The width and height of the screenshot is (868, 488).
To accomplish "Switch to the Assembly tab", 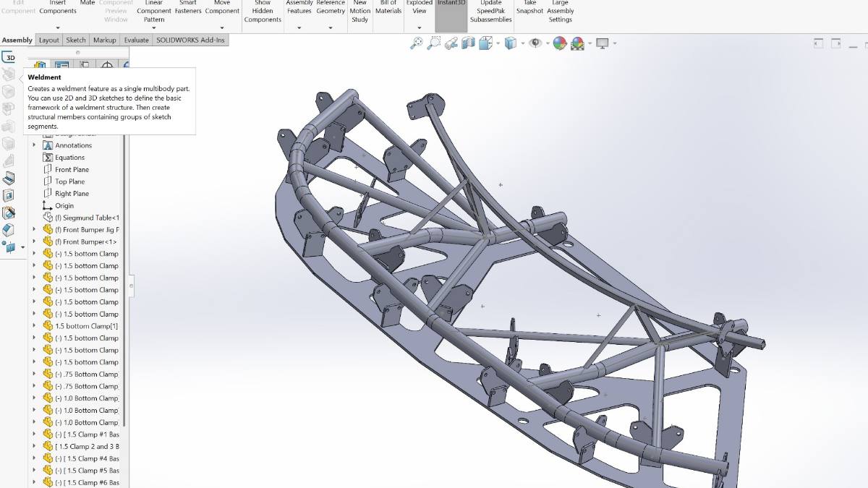I will (17, 40).
